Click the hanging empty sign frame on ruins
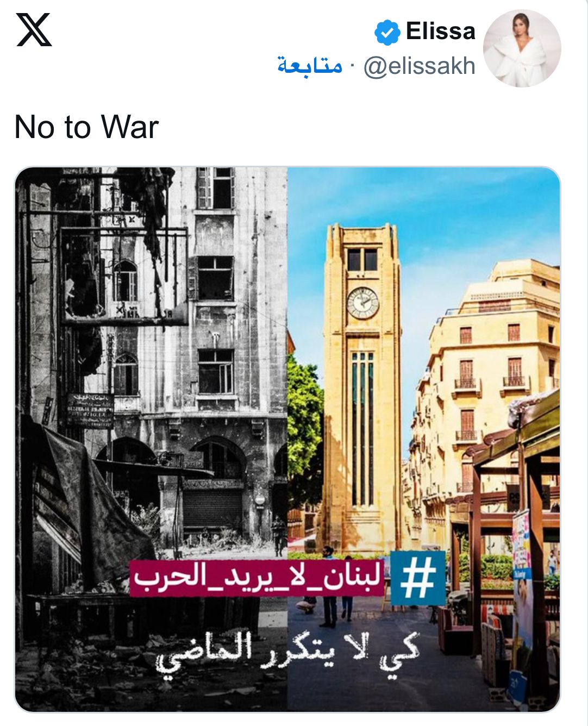The width and height of the screenshot is (588, 726). [124, 276]
